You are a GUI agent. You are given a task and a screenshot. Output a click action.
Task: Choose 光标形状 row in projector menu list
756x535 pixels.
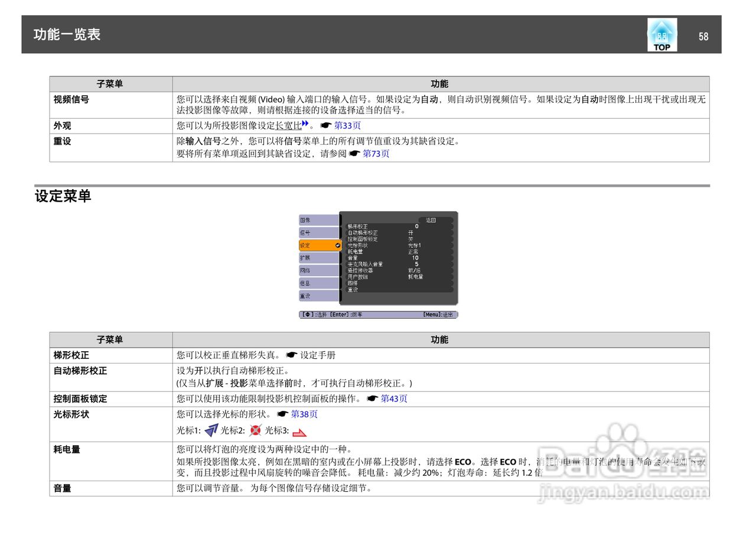(399, 245)
